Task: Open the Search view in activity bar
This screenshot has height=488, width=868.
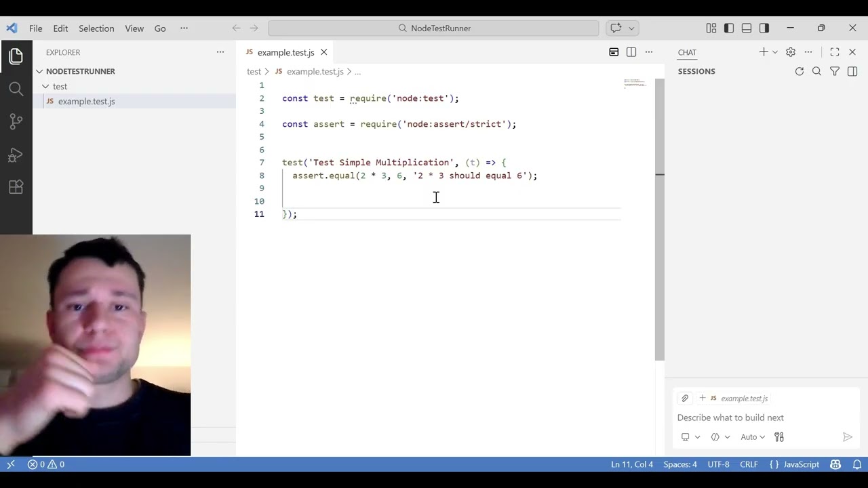Action: (x=16, y=89)
